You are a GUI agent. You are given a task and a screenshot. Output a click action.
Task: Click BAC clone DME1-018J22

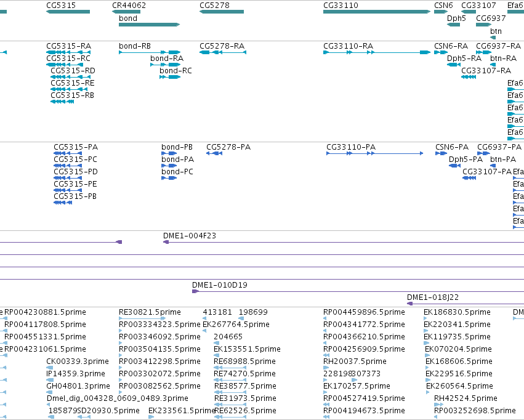[466, 304]
